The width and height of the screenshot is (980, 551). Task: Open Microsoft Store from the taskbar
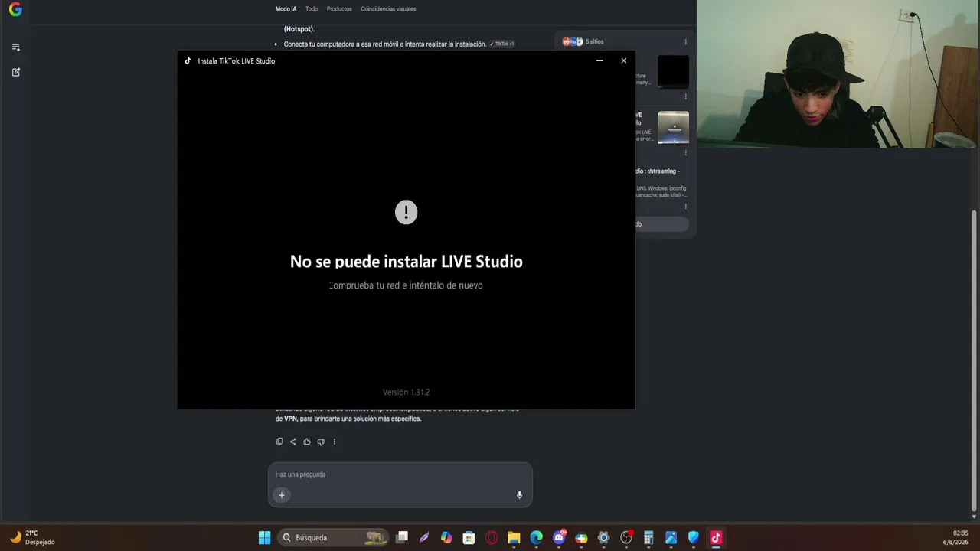(x=469, y=537)
